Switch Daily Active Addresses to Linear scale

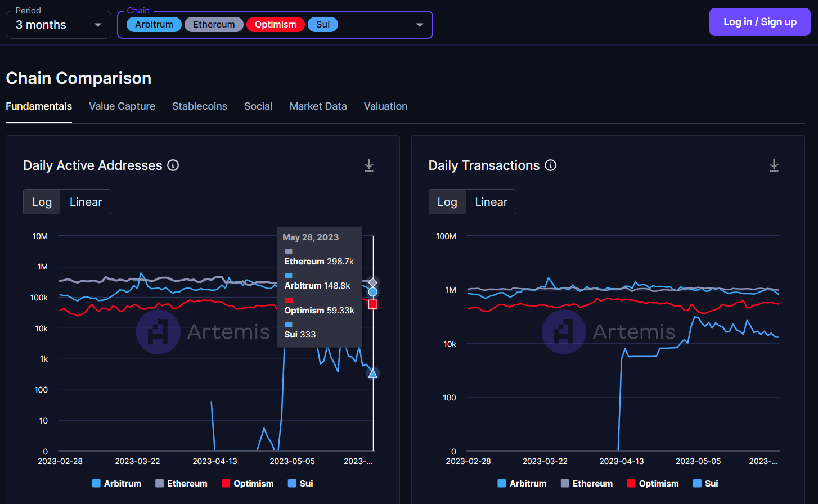click(x=86, y=202)
